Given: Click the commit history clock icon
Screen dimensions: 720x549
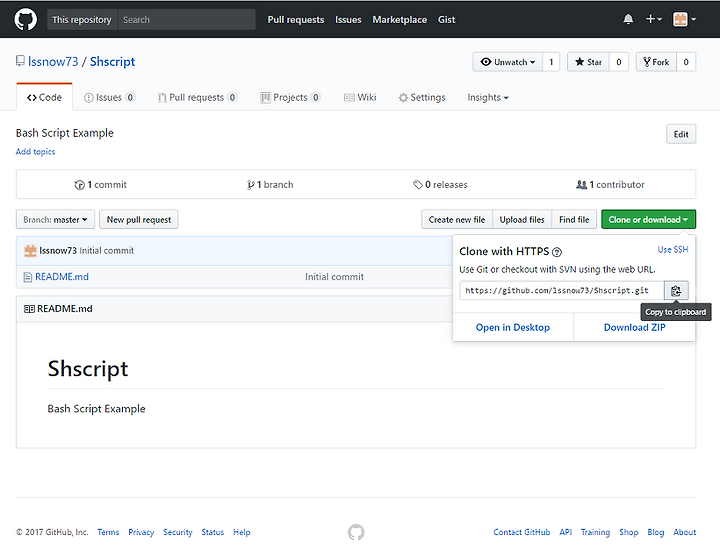Looking at the screenshot, I should (x=79, y=185).
